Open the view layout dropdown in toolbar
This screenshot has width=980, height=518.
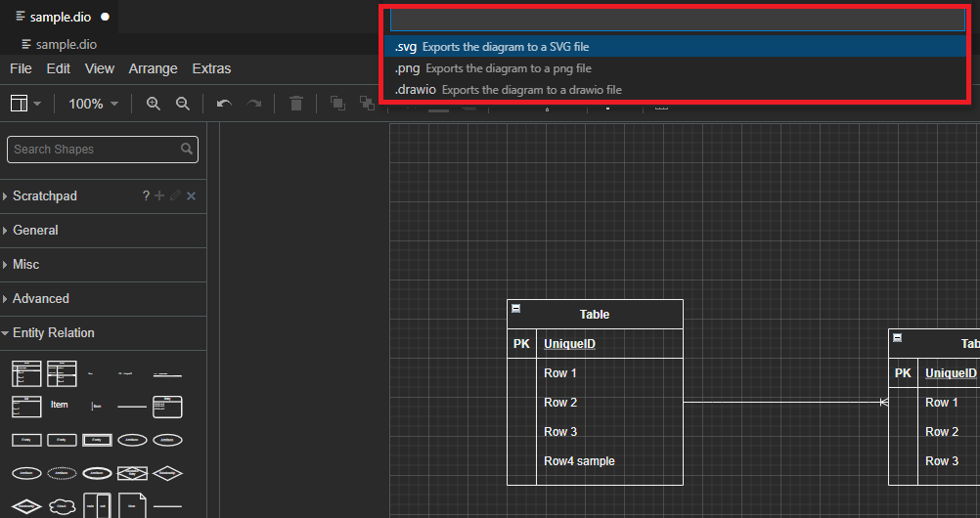(24, 104)
